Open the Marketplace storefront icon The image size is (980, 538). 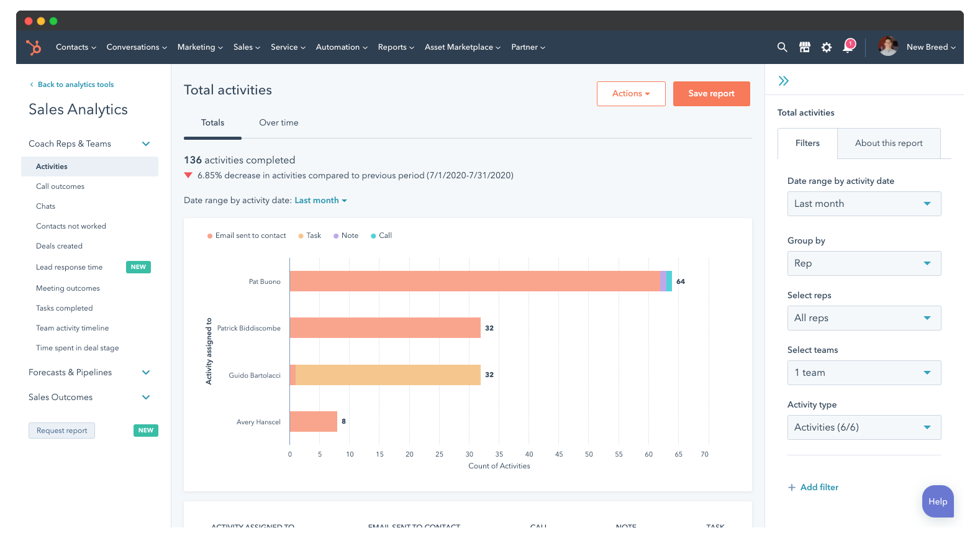tap(804, 47)
